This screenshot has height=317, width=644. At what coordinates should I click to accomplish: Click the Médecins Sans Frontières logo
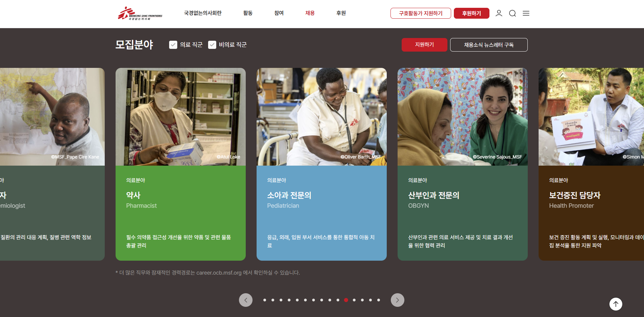point(140,13)
